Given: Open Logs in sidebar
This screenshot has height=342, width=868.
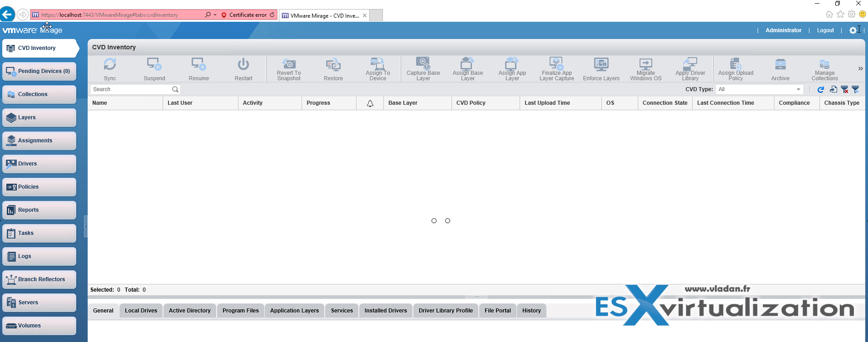Looking at the screenshot, I should coord(39,256).
